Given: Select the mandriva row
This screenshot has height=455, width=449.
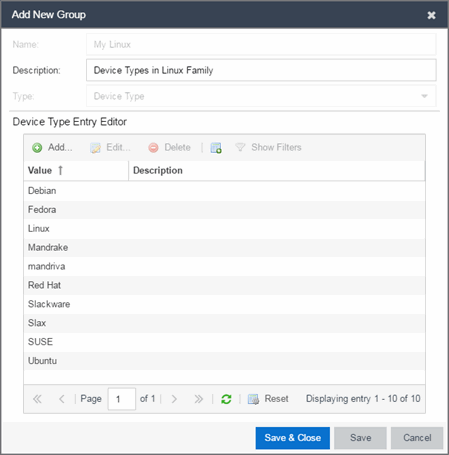Looking at the screenshot, I should click(x=224, y=266).
